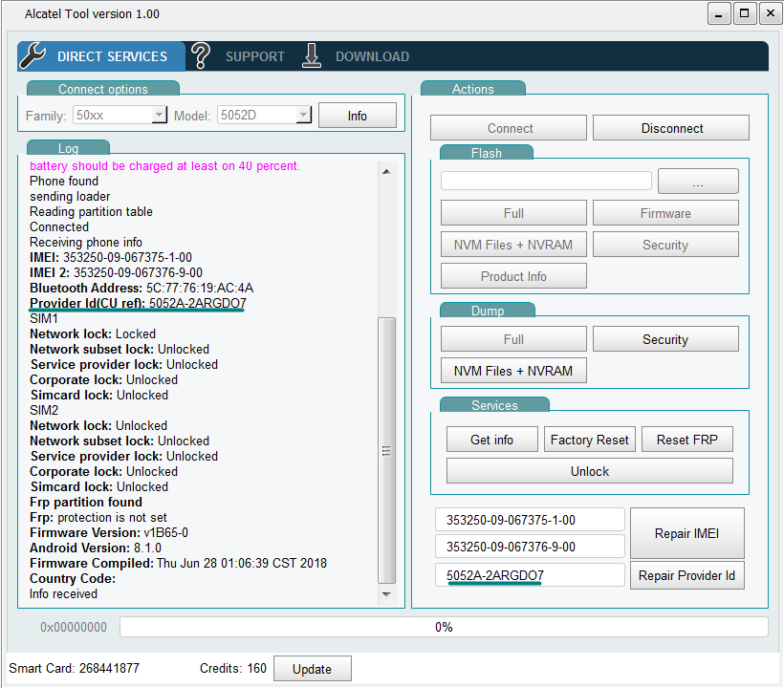Open the Model dropdown showing 5052D
The image size is (784, 688).
tap(264, 115)
